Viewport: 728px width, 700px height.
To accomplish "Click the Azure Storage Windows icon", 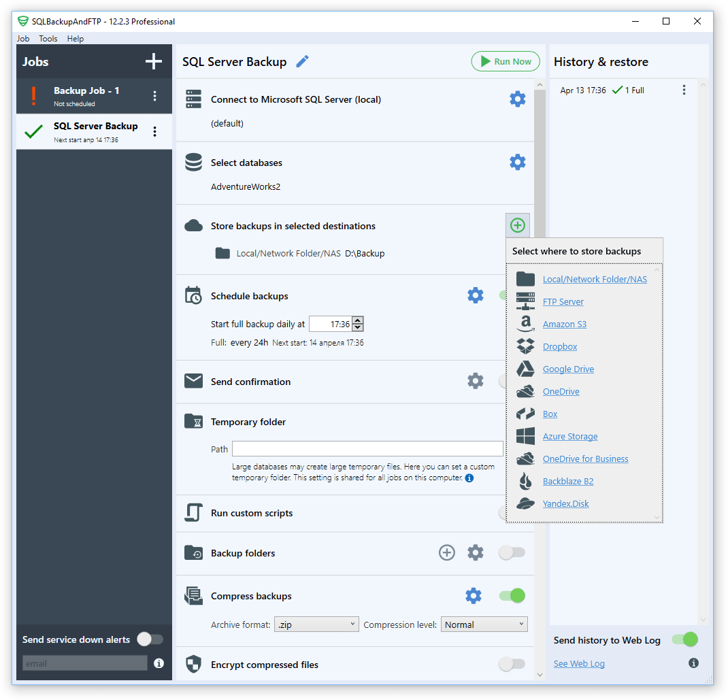I will 525,436.
